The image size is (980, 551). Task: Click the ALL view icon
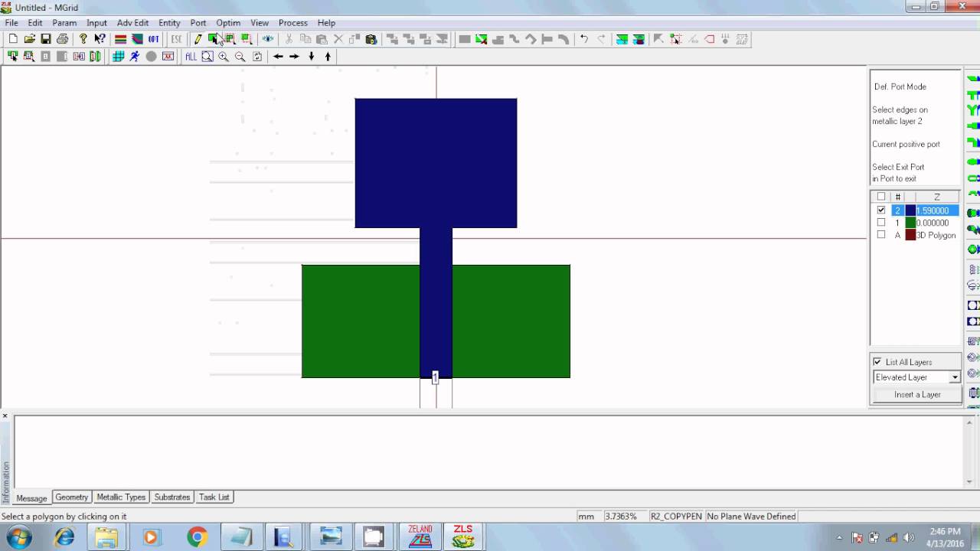191,57
